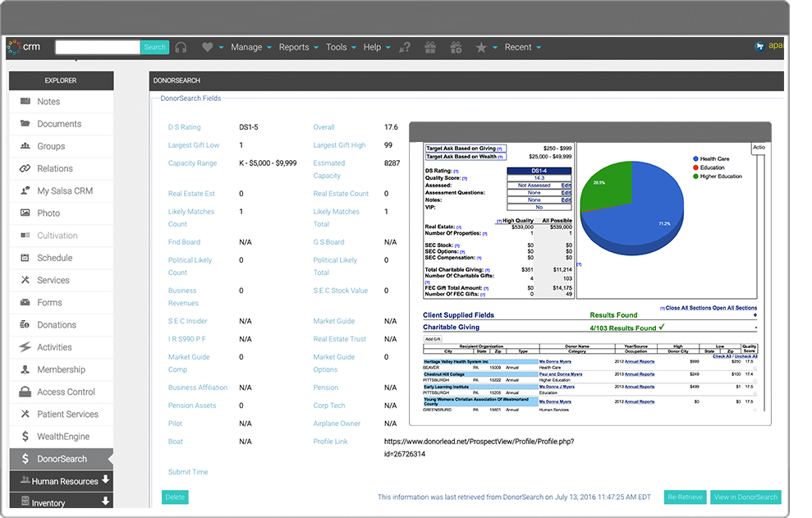This screenshot has width=812, height=518.
Task: Open the Reports dropdown menu
Action: pos(299,47)
